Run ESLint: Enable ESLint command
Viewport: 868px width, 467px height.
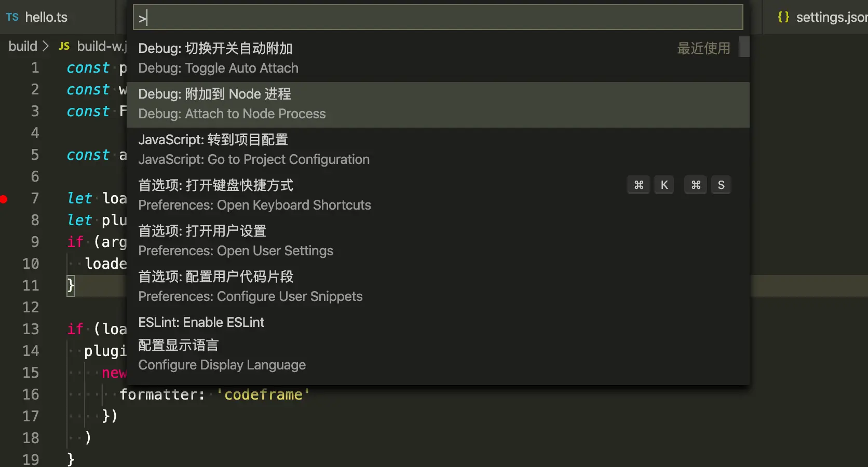coord(438,322)
